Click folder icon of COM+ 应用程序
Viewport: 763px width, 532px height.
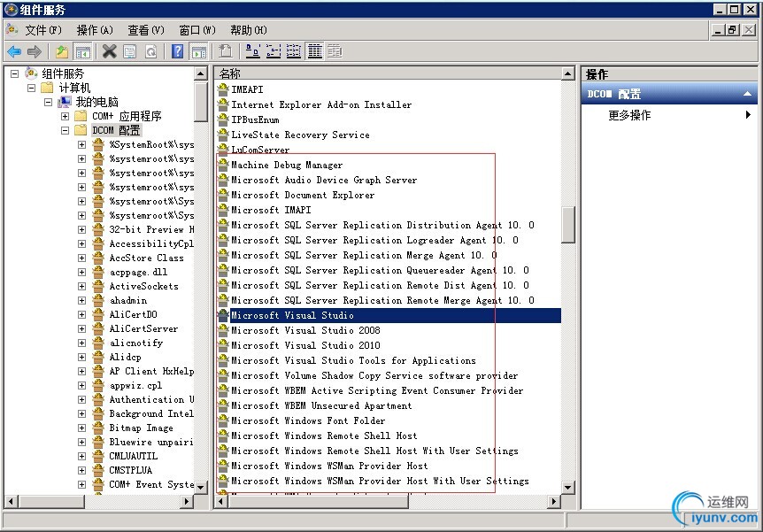click(x=81, y=116)
